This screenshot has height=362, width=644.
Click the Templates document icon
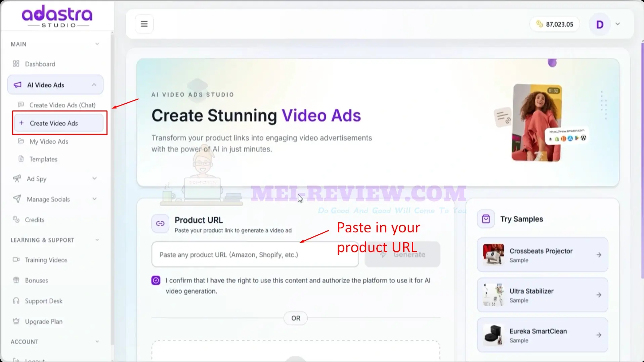tap(21, 159)
